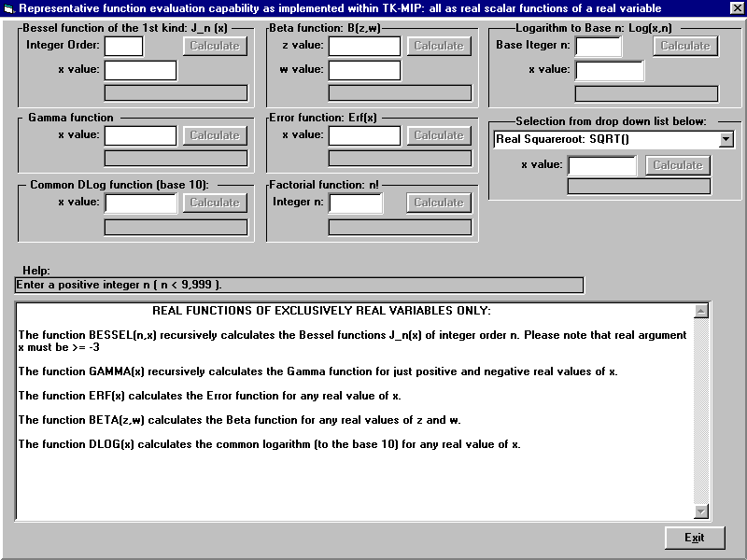Click the Gamma function x value field

tap(141, 135)
